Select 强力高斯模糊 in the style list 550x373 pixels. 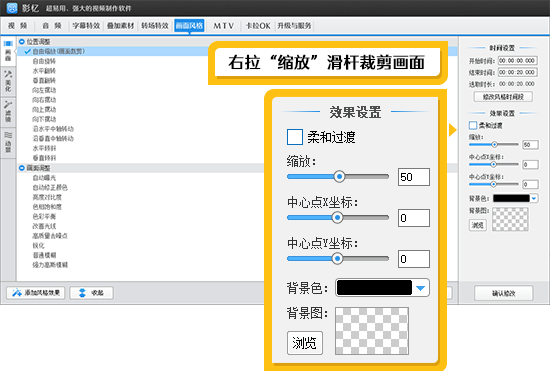click(50, 265)
